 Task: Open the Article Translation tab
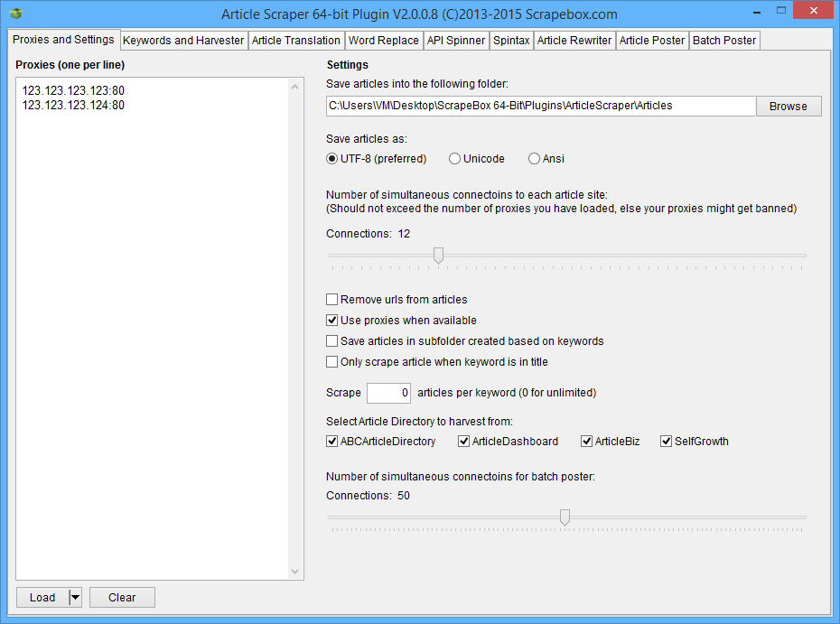tap(296, 41)
